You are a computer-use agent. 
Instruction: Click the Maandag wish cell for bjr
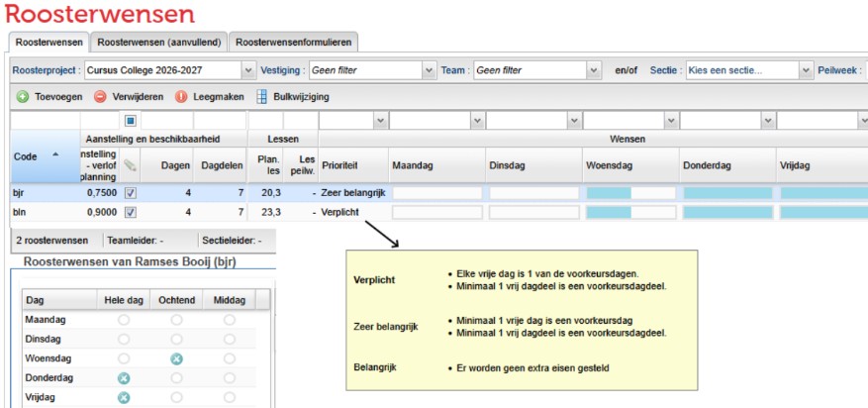(x=437, y=193)
